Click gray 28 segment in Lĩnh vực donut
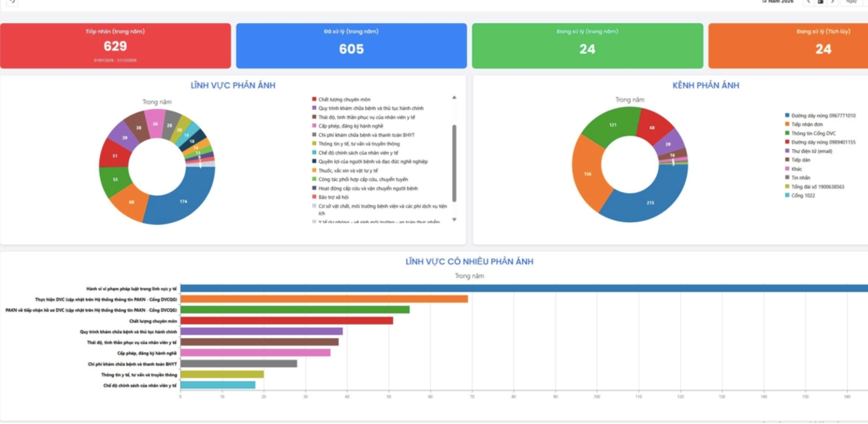Image resolution: width=868 pixels, height=424 pixels. (x=170, y=125)
